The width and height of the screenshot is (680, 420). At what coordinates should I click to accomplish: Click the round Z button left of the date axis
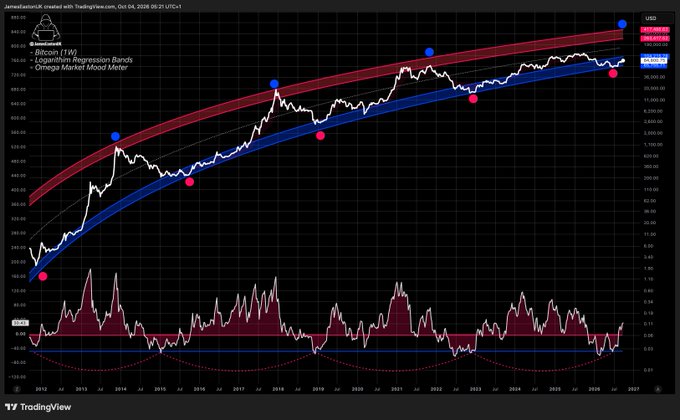click(17, 389)
